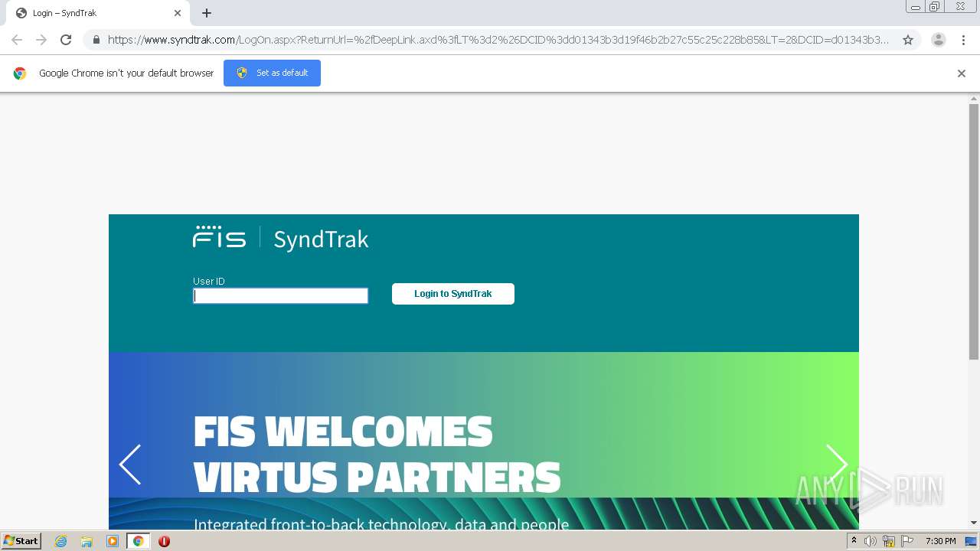Click the Chrome logo in the notification bar
The height and width of the screenshot is (551, 980).
[20, 73]
